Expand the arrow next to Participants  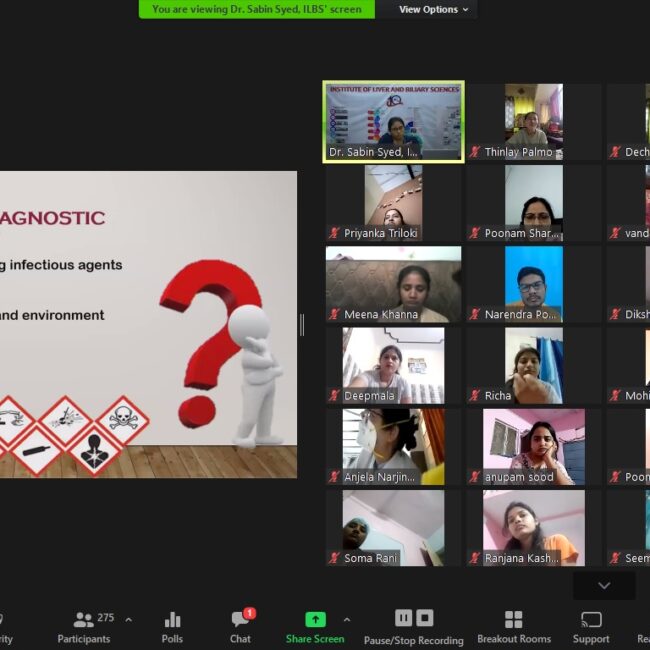coord(128,620)
